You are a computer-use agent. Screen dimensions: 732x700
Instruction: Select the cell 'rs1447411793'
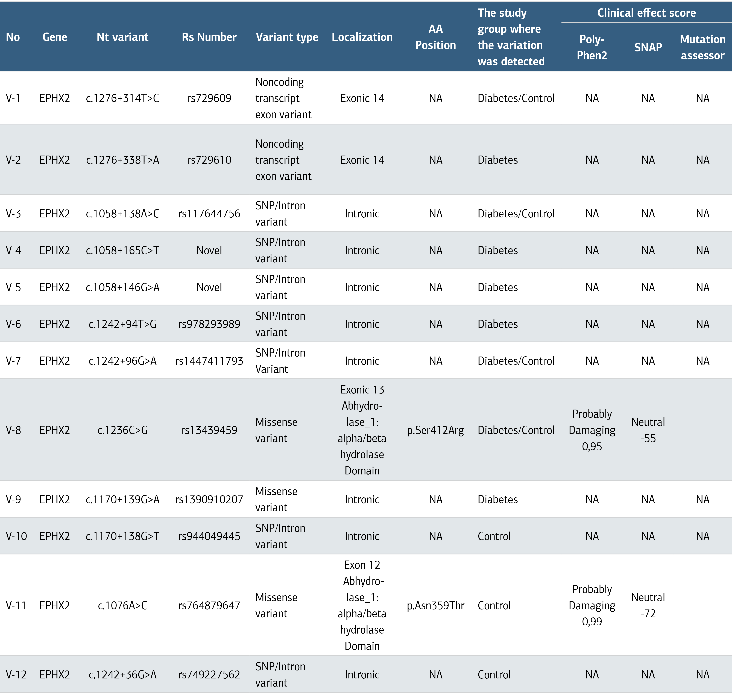[x=209, y=360]
